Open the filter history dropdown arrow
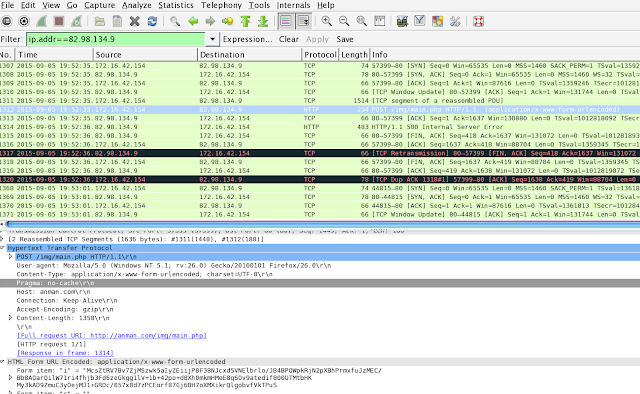 click(212, 39)
